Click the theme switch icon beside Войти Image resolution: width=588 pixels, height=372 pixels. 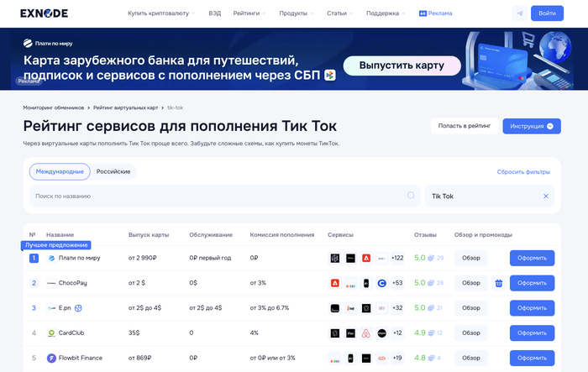(520, 13)
